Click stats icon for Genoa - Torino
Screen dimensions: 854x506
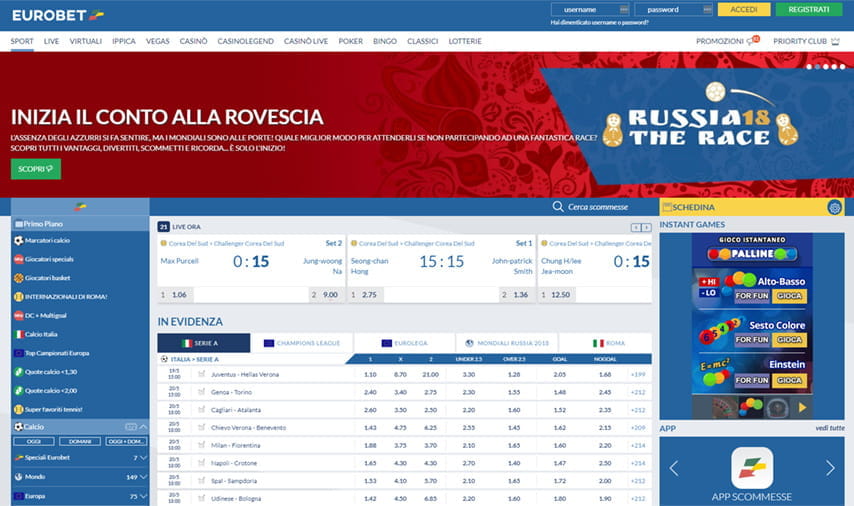(202, 392)
